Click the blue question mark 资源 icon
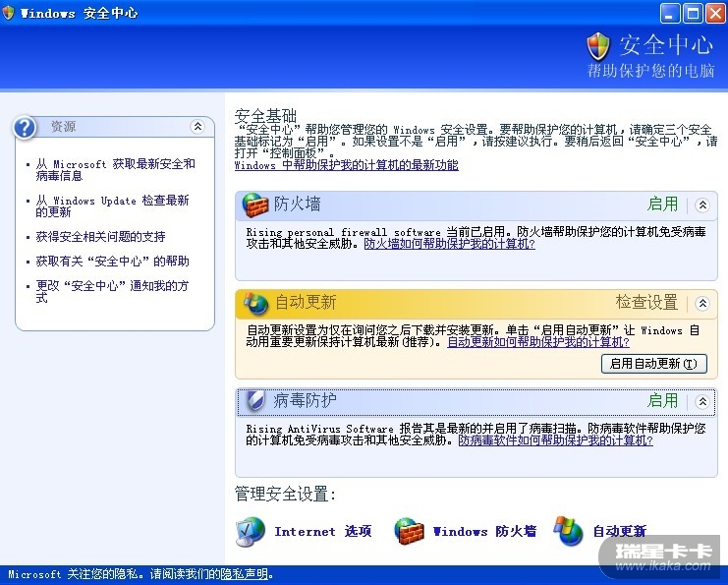728x585 pixels. click(25, 127)
